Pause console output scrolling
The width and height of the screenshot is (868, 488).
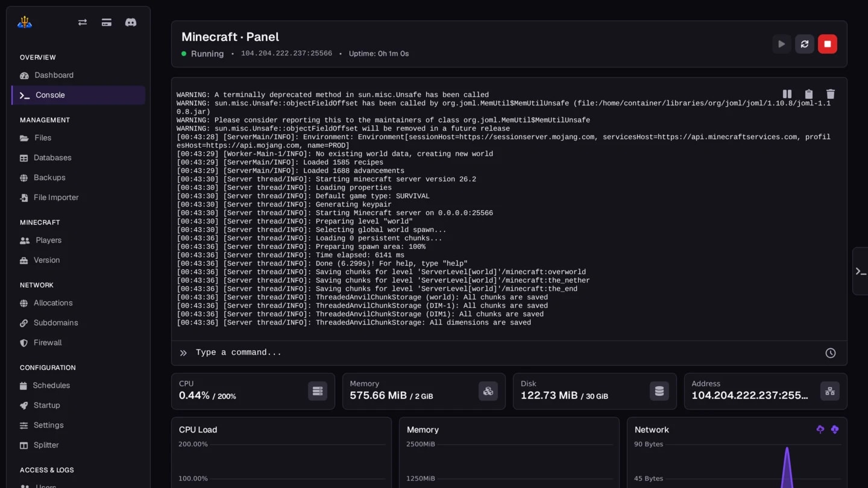[787, 94]
